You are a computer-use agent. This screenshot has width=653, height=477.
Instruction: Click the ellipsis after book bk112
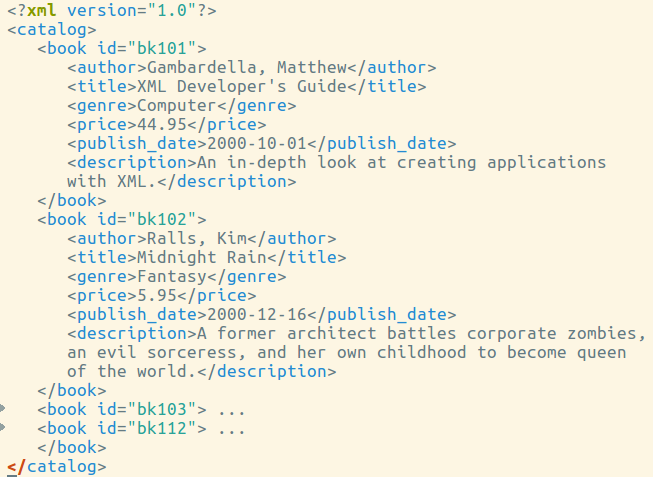click(232, 428)
